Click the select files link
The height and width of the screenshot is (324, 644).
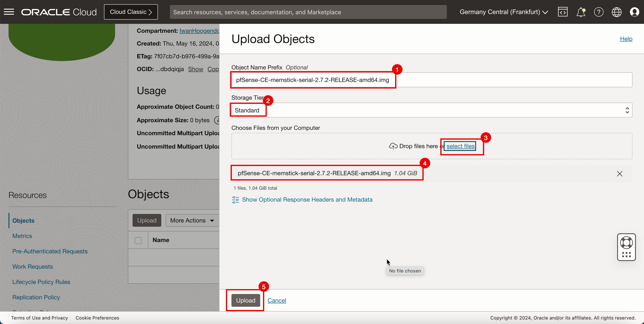[460, 146]
